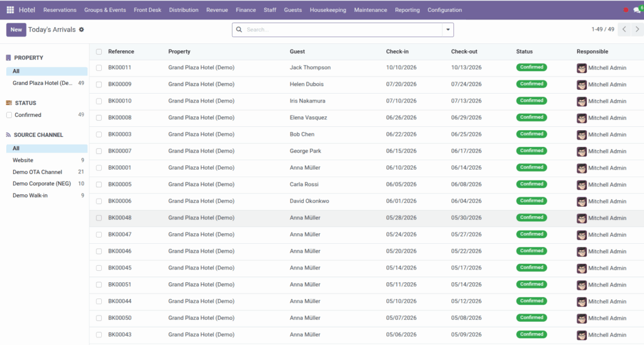Filter by Demo OTA Channel source
The image size is (644, 345).
37,172
